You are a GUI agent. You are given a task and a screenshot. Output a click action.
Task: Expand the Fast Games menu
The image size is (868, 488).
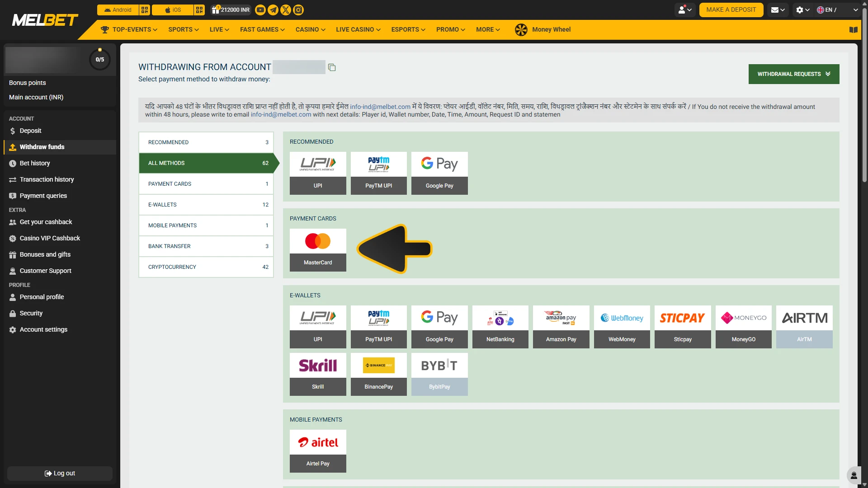click(x=262, y=30)
